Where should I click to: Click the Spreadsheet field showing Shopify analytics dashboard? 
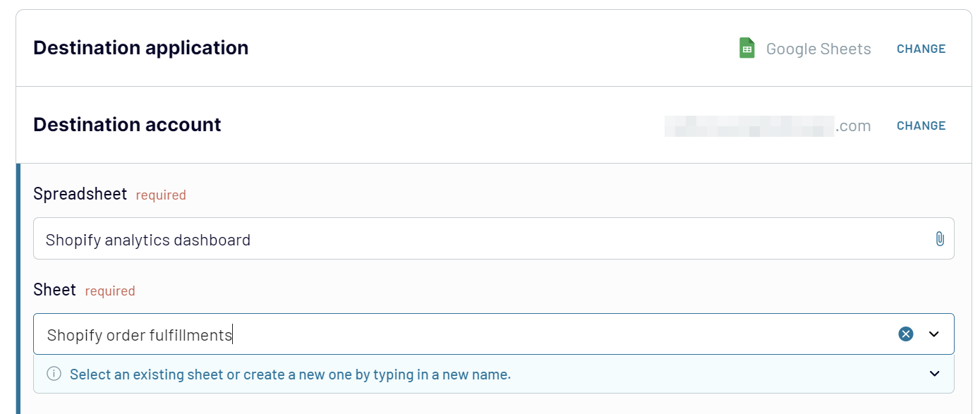(493, 238)
